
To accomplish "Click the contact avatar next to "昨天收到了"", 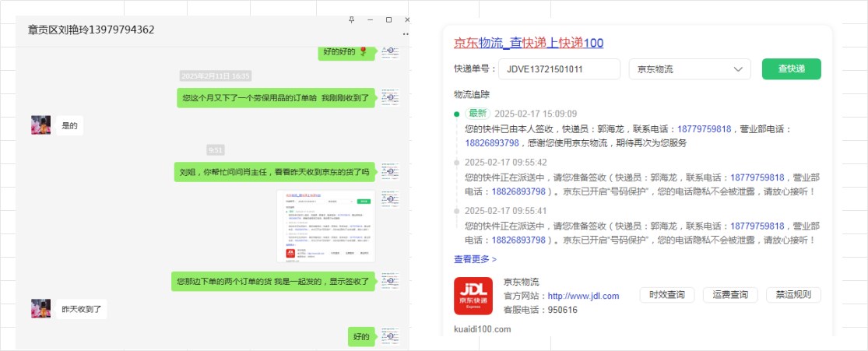I will tap(41, 308).
